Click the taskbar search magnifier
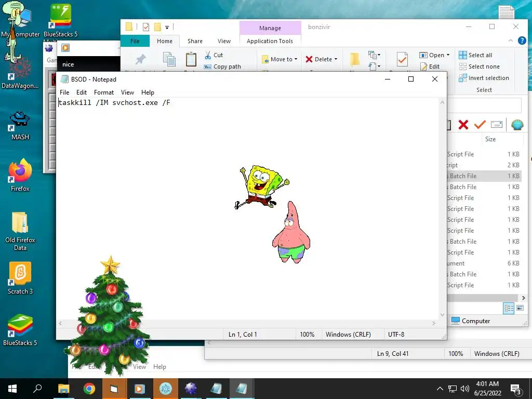The image size is (532, 399). tap(37, 389)
